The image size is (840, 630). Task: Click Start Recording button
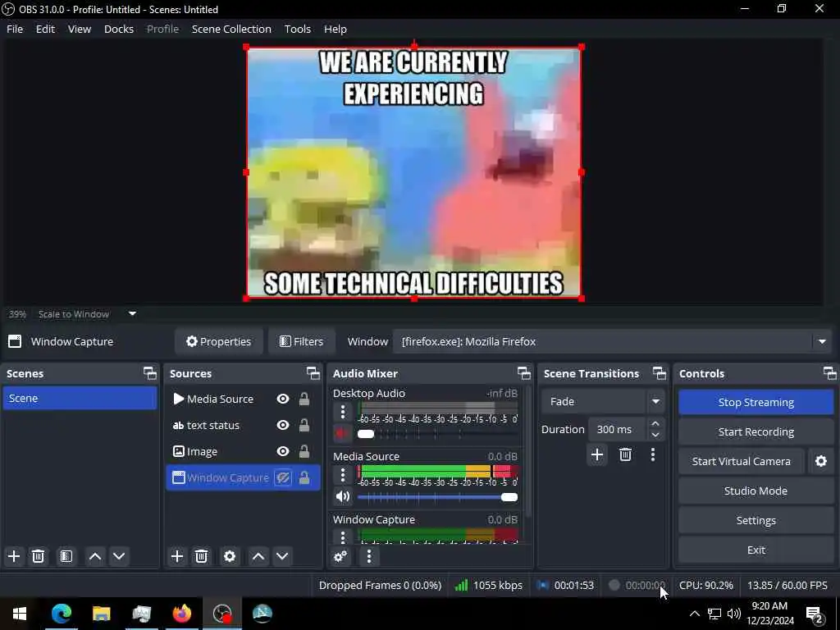756,431
